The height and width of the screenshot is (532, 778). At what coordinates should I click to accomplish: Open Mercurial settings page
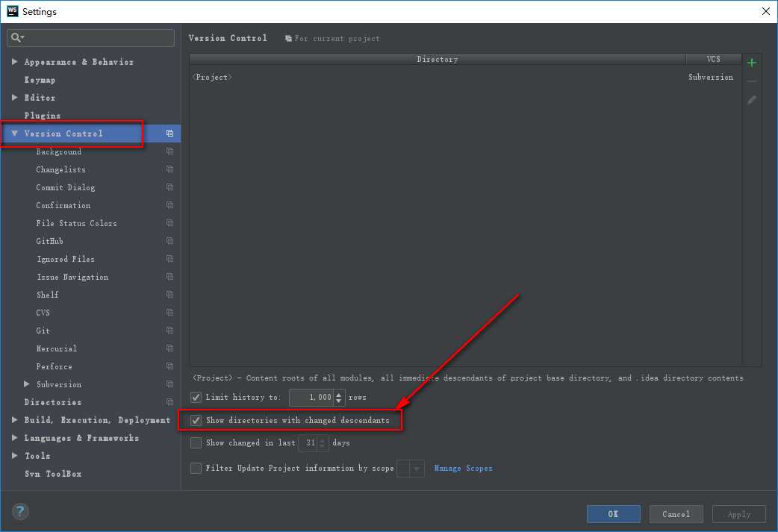[57, 348]
